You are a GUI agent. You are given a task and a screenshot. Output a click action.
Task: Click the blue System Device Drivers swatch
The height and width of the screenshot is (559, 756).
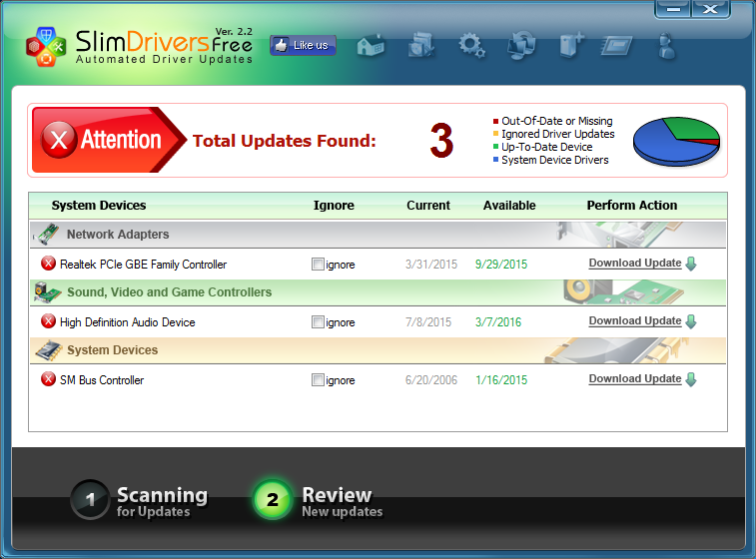pos(495,160)
